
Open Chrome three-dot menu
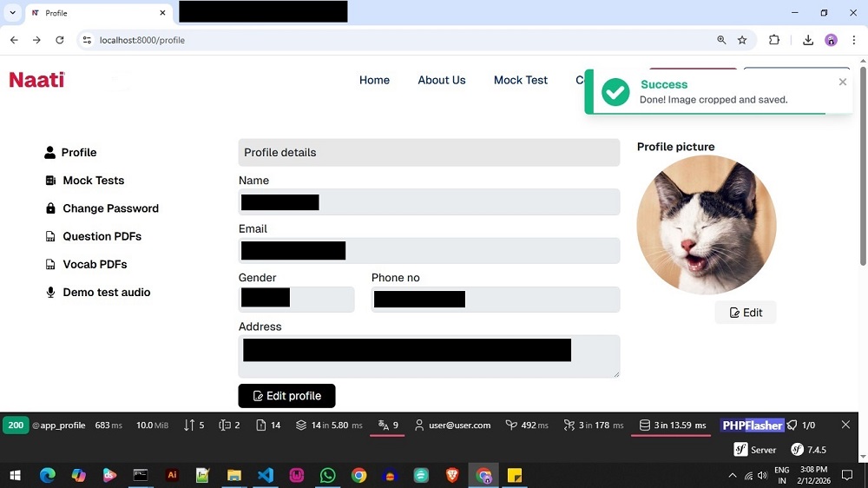point(853,40)
